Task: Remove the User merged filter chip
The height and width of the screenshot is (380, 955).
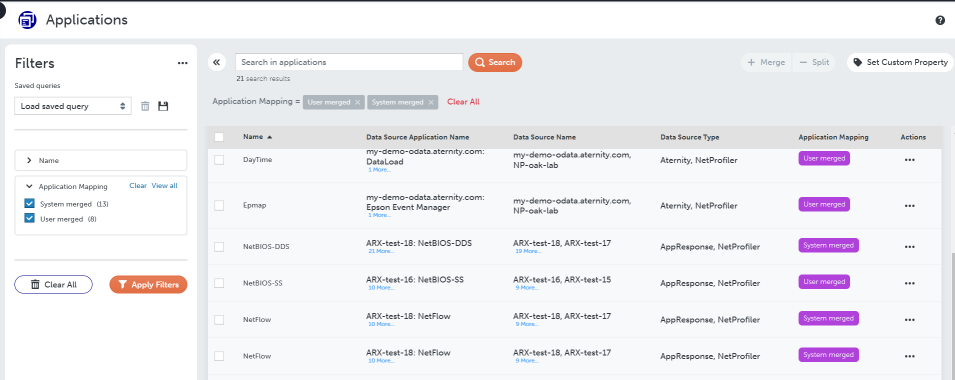Action: point(358,102)
